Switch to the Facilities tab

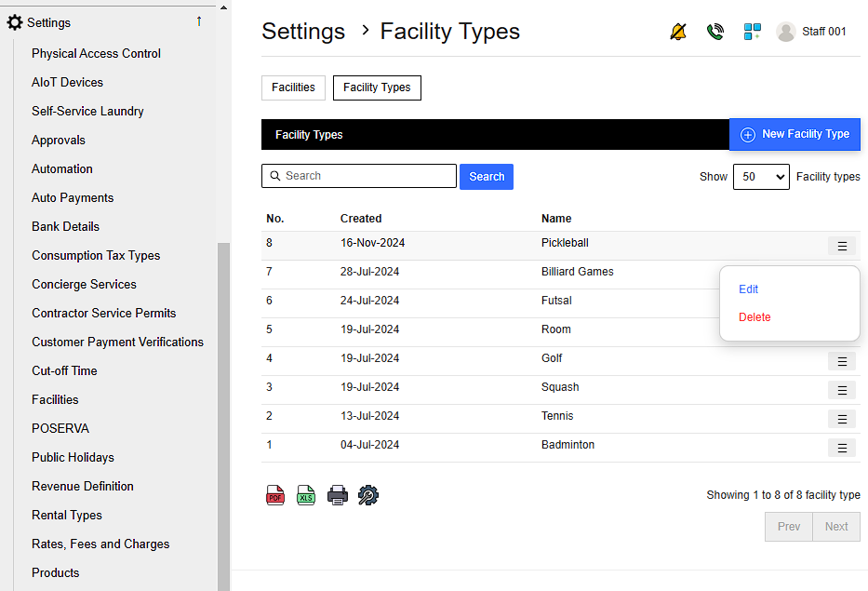(293, 87)
